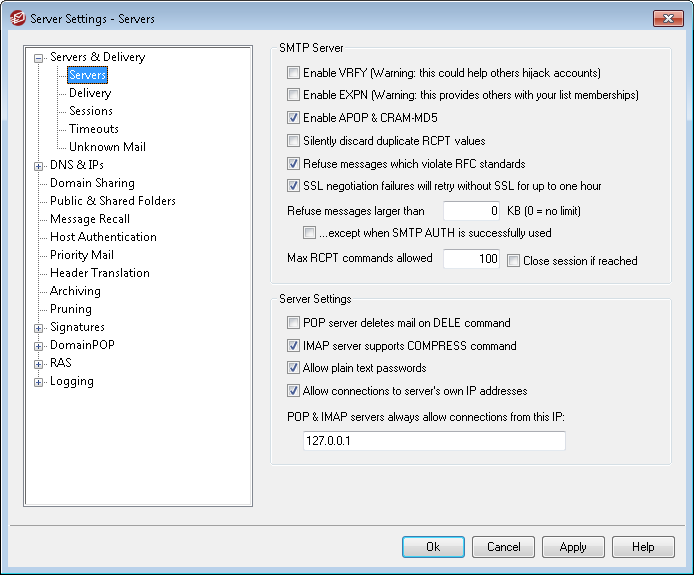The image size is (694, 575).
Task: Expand the Signatures tree node
Action: tap(39, 328)
